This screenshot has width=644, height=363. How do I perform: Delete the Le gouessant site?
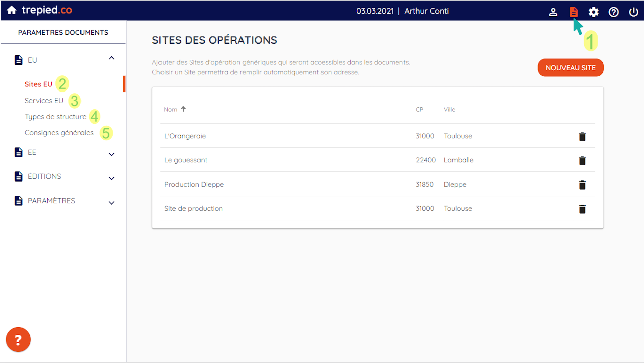(582, 160)
